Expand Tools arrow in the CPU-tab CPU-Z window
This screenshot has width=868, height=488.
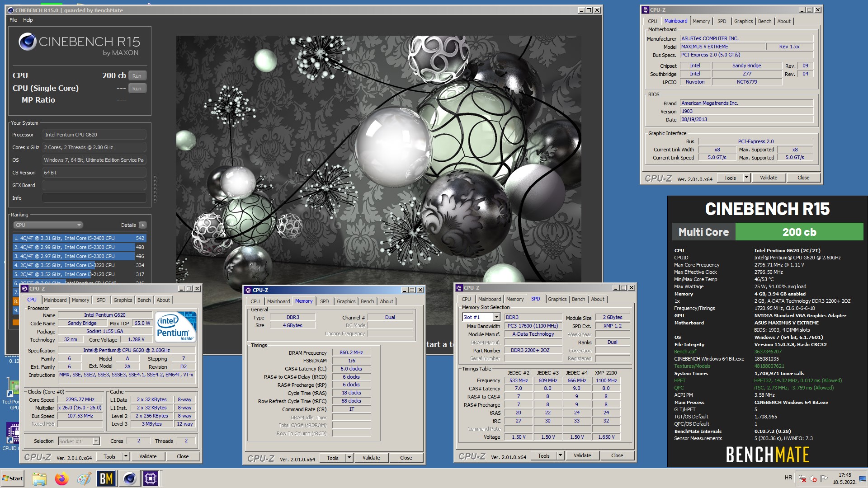pos(126,456)
